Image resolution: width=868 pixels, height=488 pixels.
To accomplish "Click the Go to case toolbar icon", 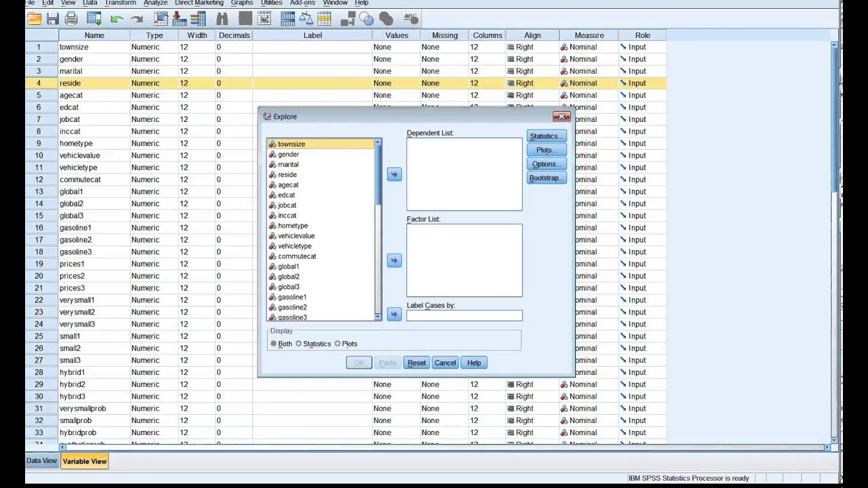I will pyautogui.click(x=161, y=19).
